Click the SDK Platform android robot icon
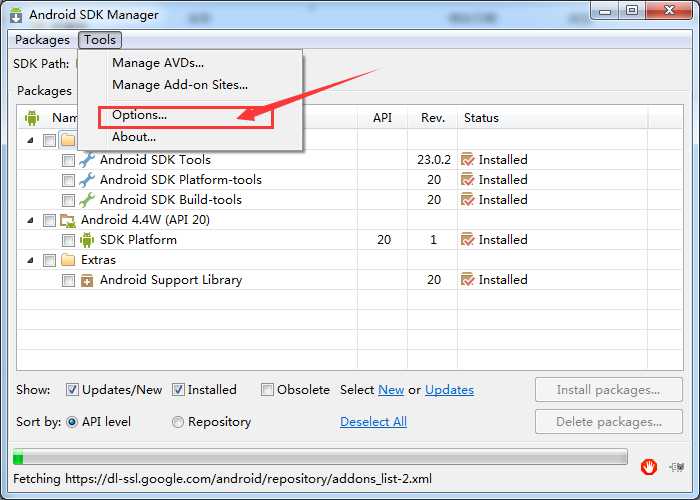Screen dimensions: 700x500 87,240
